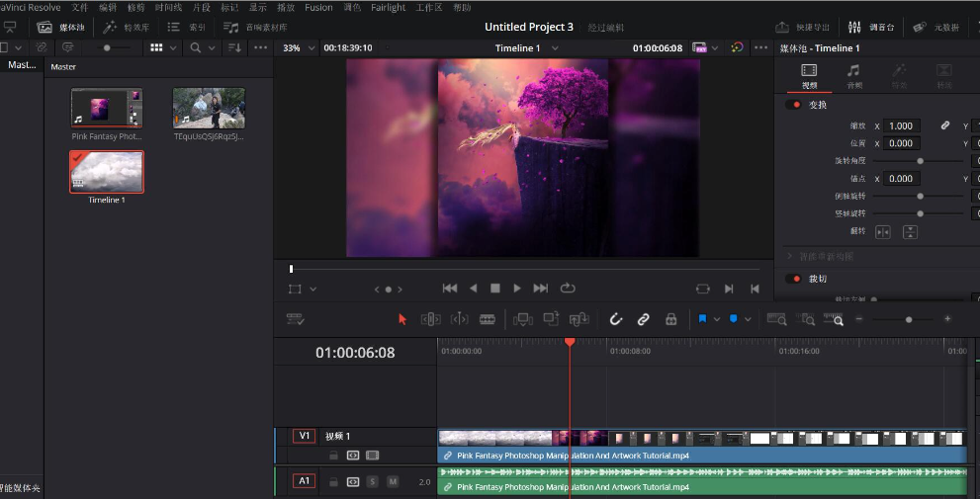Screen dimensions: 980x499
Task: Select the arrow selection mode tool
Action: click(401, 319)
